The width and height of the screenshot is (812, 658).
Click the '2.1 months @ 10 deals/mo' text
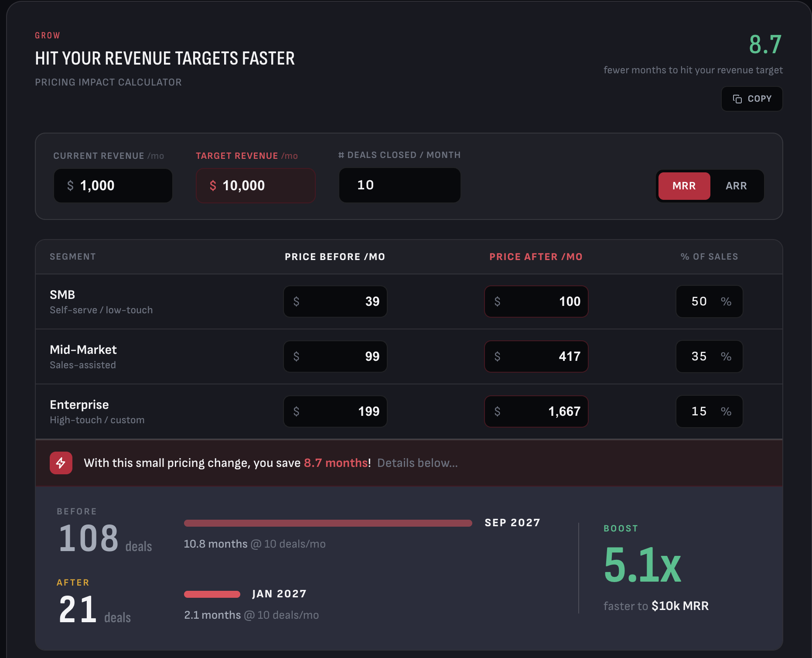tap(252, 615)
